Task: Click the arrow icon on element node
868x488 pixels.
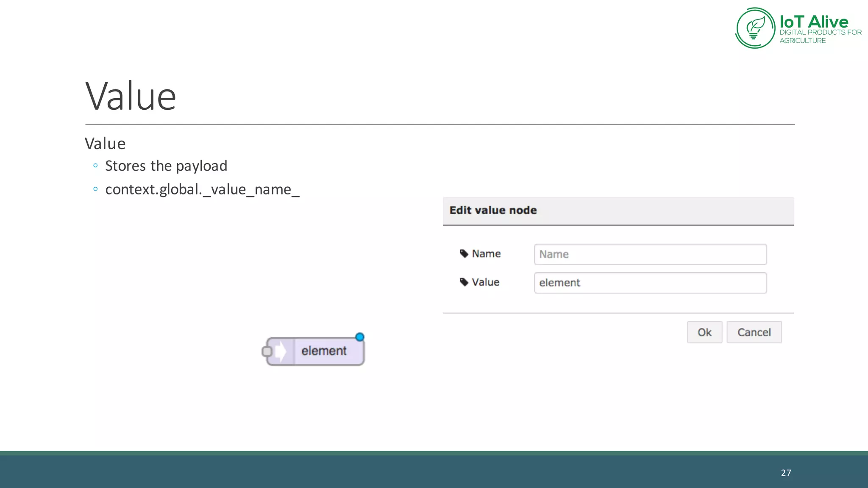Action: tap(280, 351)
